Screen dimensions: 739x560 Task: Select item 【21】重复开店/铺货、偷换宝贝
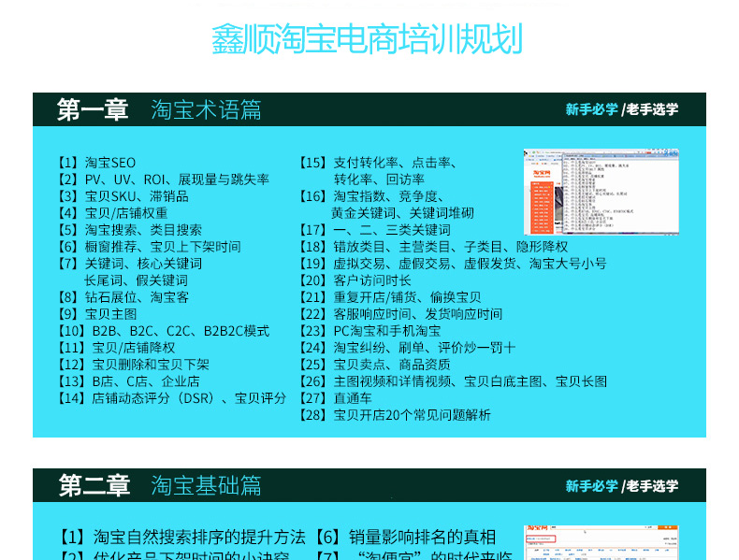click(390, 297)
